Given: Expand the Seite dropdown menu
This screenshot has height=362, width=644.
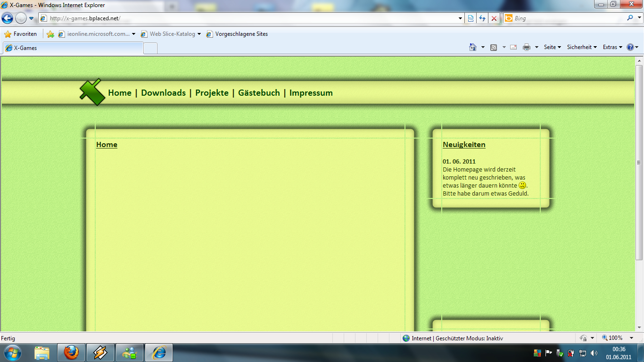Looking at the screenshot, I should tap(552, 47).
